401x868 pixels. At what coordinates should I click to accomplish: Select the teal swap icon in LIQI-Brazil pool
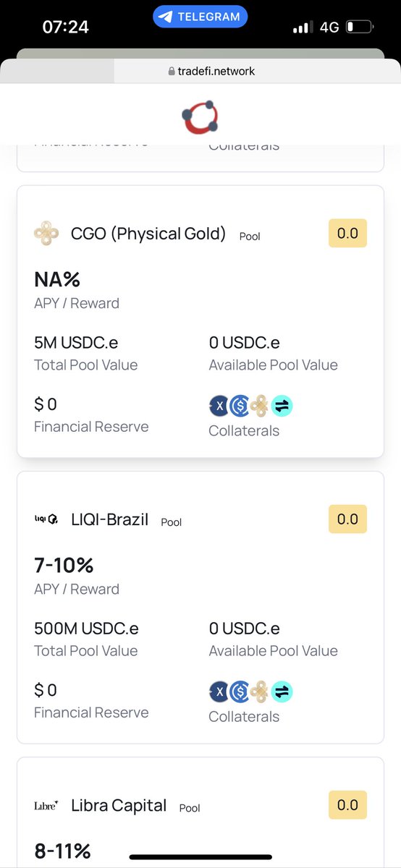coord(282,692)
